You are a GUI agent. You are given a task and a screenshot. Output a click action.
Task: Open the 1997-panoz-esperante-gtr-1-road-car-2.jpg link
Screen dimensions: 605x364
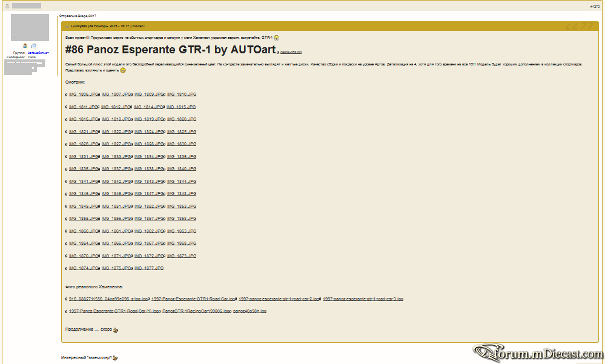click(279, 299)
